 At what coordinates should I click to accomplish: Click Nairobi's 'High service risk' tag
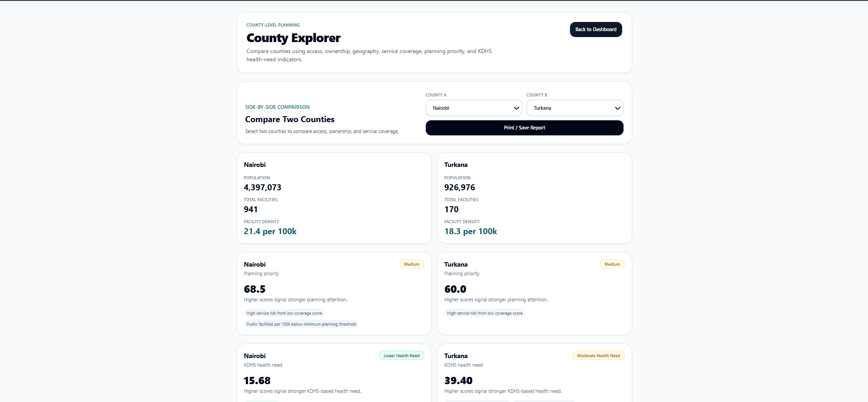284,313
